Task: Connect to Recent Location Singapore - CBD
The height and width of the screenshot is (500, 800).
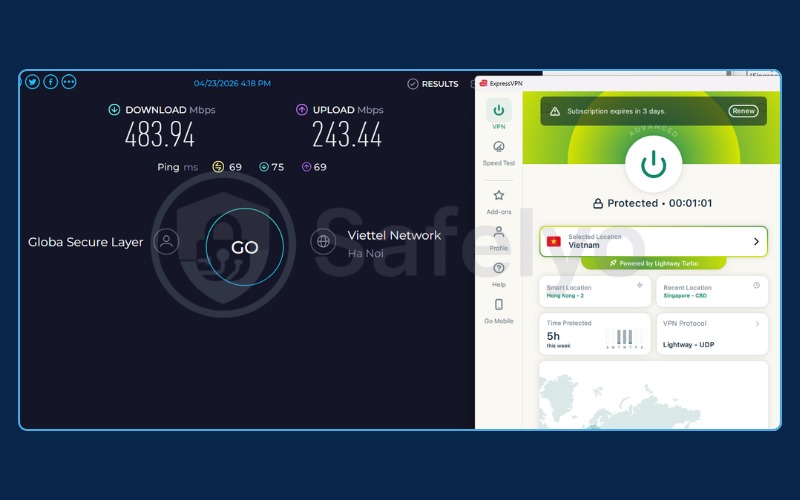Action: (x=712, y=291)
